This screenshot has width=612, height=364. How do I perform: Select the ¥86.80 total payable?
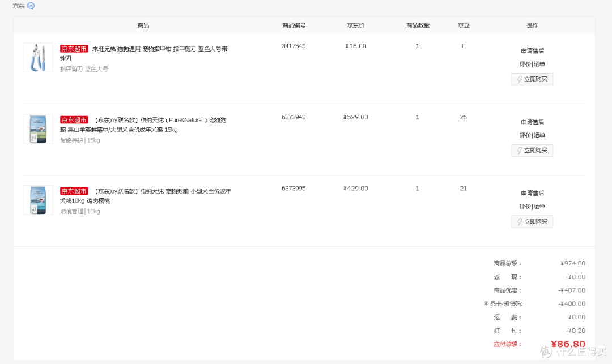pos(568,344)
